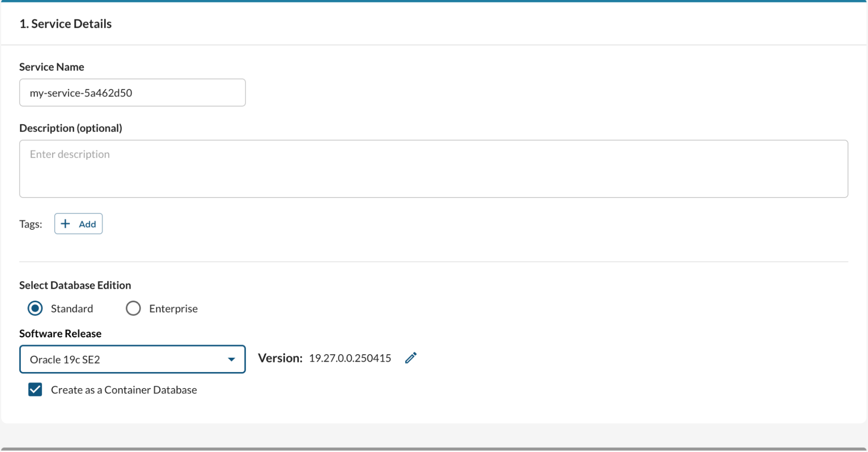This screenshot has height=452, width=868.
Task: Click the 1. Service Details section header
Action: (x=66, y=24)
